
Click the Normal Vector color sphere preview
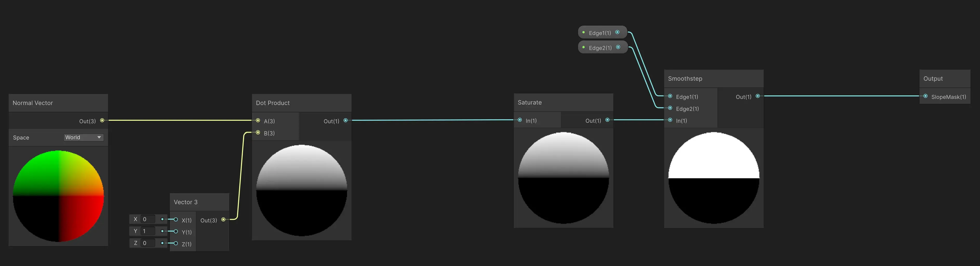pos(58,196)
